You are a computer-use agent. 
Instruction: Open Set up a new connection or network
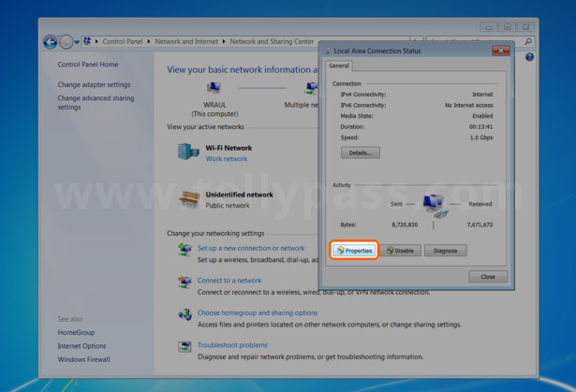251,248
